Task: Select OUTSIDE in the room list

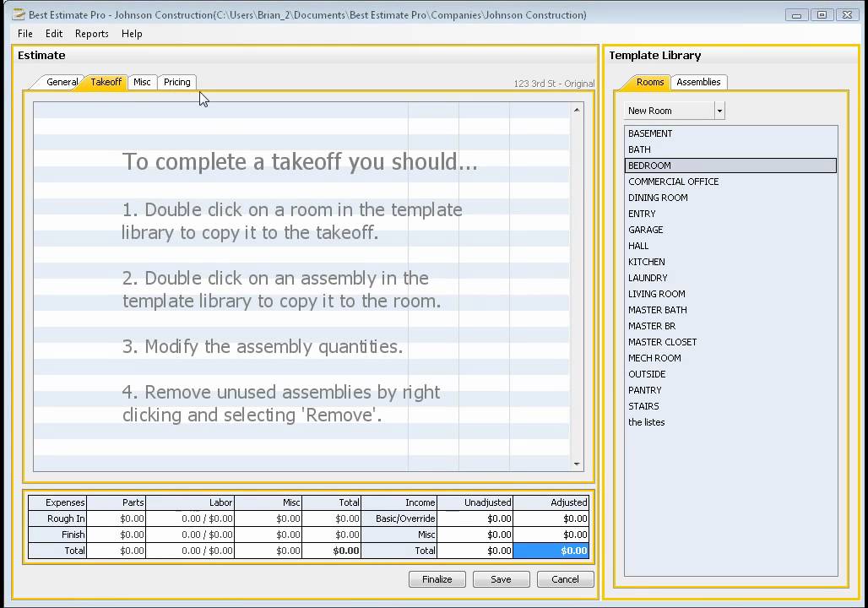Action: 730,374
